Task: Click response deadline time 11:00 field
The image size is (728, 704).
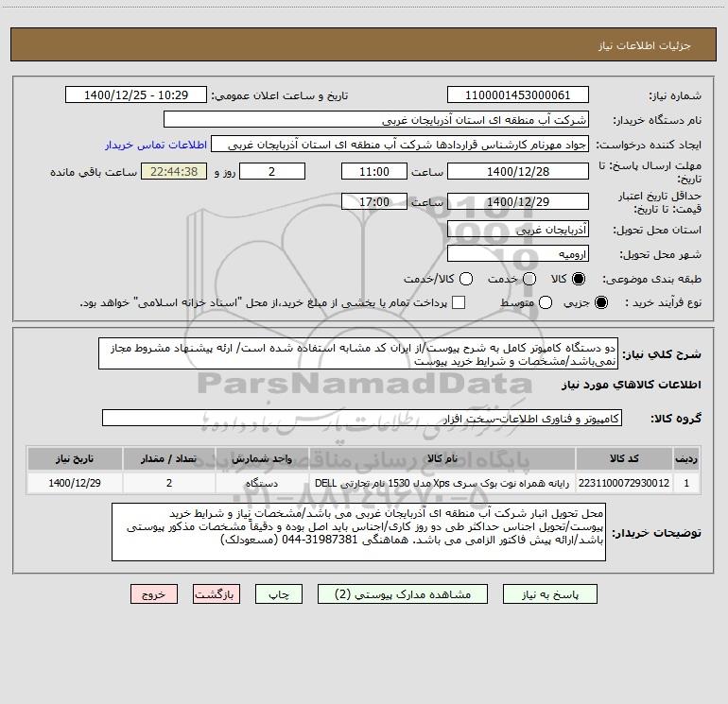Action: point(374,171)
